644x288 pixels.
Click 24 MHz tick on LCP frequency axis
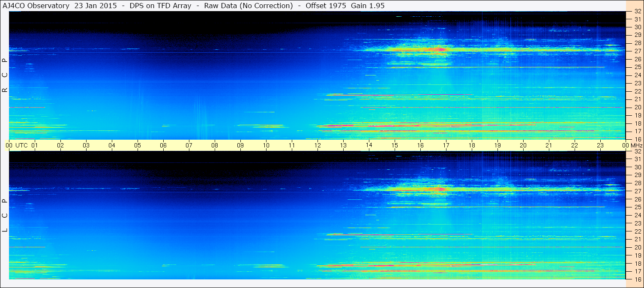[638, 215]
